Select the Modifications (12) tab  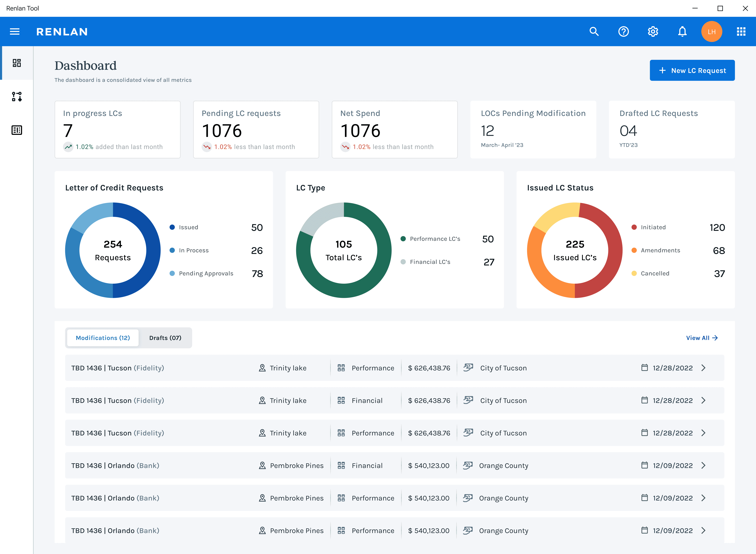(x=103, y=338)
